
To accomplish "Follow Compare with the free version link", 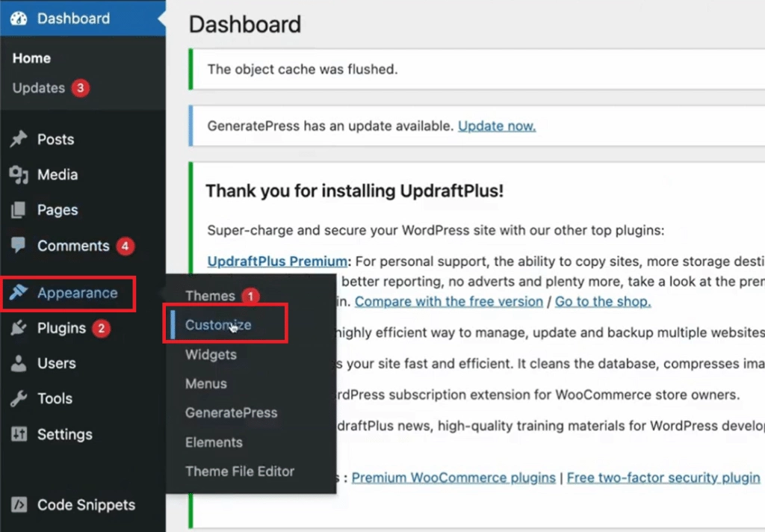I will click(x=448, y=302).
